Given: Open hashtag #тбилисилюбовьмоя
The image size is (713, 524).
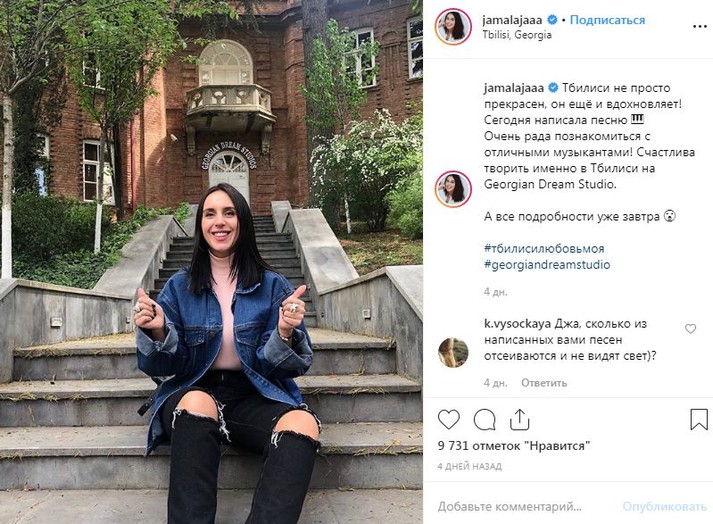Looking at the screenshot, I should 544,249.
